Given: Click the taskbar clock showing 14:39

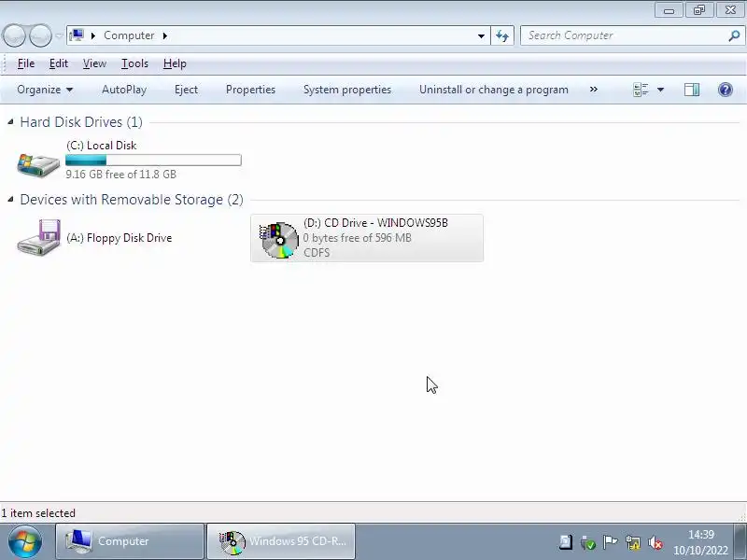Looking at the screenshot, I should [700, 542].
